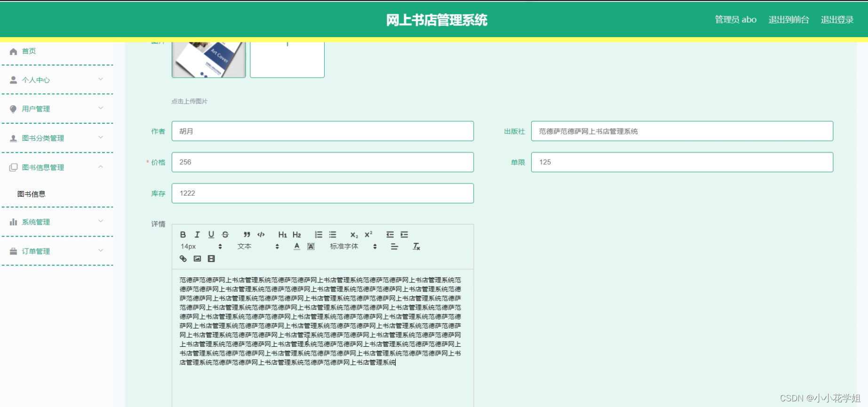Insert an image in the editor
Viewport: 868px width, 407px height.
tap(197, 258)
